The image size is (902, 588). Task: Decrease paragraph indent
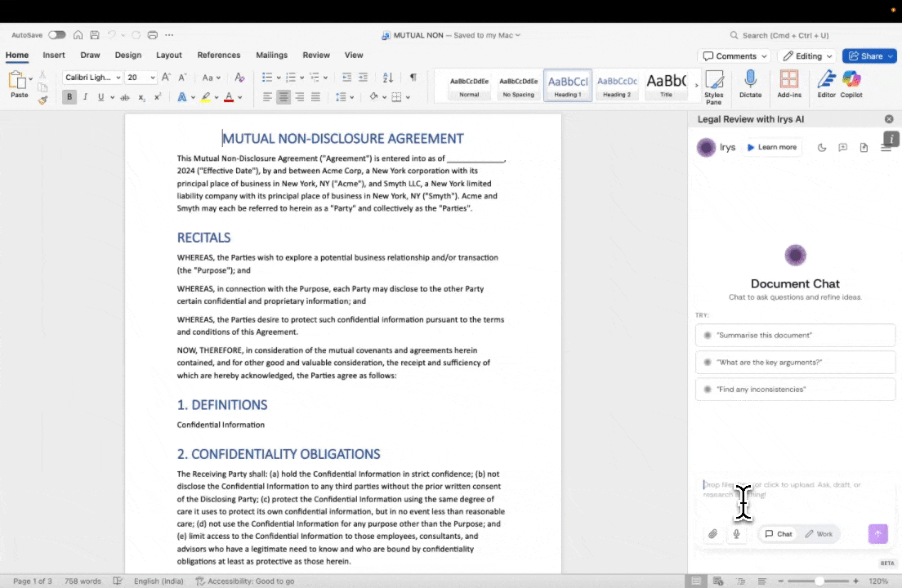click(x=347, y=77)
